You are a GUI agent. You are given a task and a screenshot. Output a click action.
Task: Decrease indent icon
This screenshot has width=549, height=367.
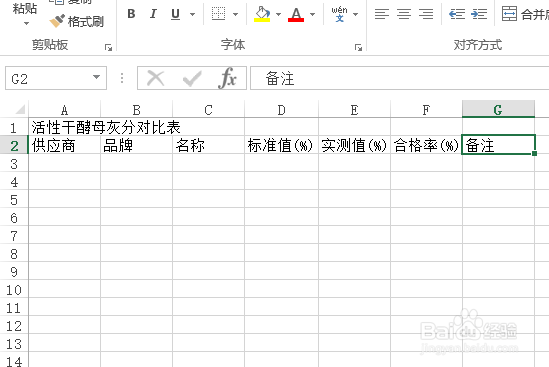point(457,14)
